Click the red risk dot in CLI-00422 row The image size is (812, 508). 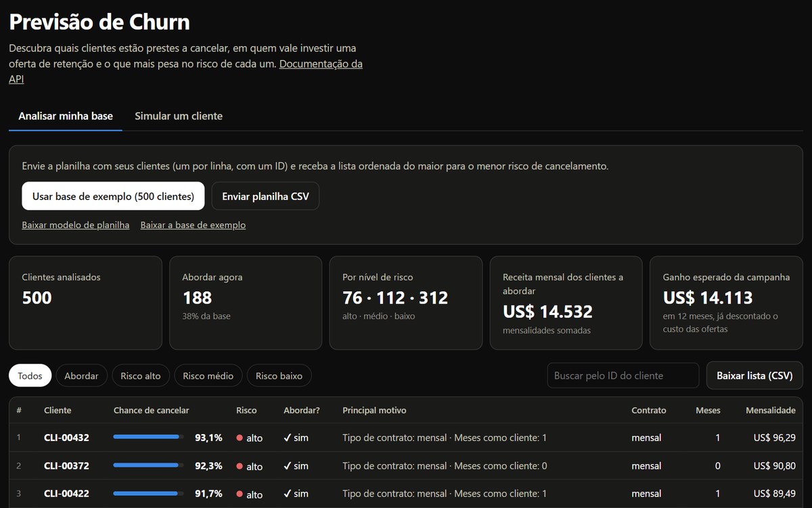[240, 494]
